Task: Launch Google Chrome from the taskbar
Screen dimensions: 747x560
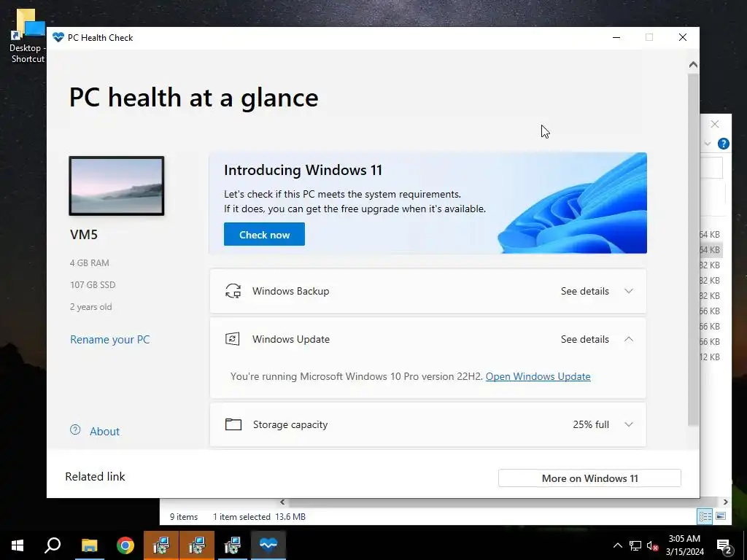Action: point(125,545)
